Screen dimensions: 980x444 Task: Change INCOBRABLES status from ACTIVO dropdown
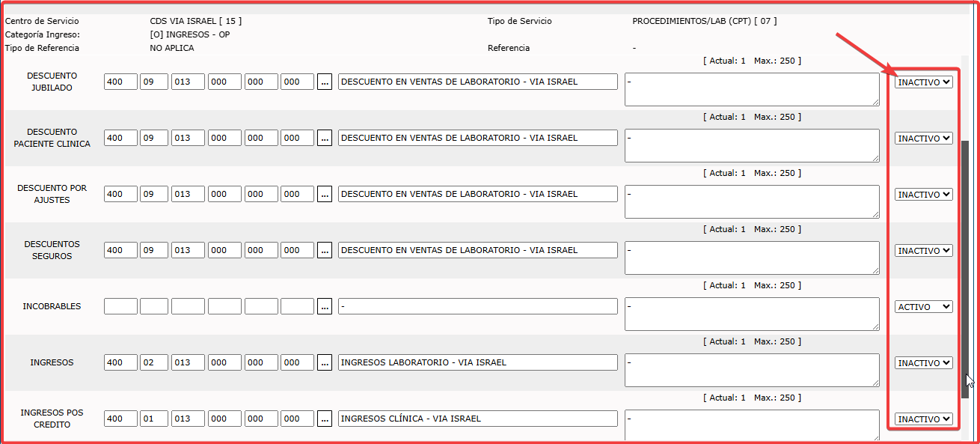[924, 307]
